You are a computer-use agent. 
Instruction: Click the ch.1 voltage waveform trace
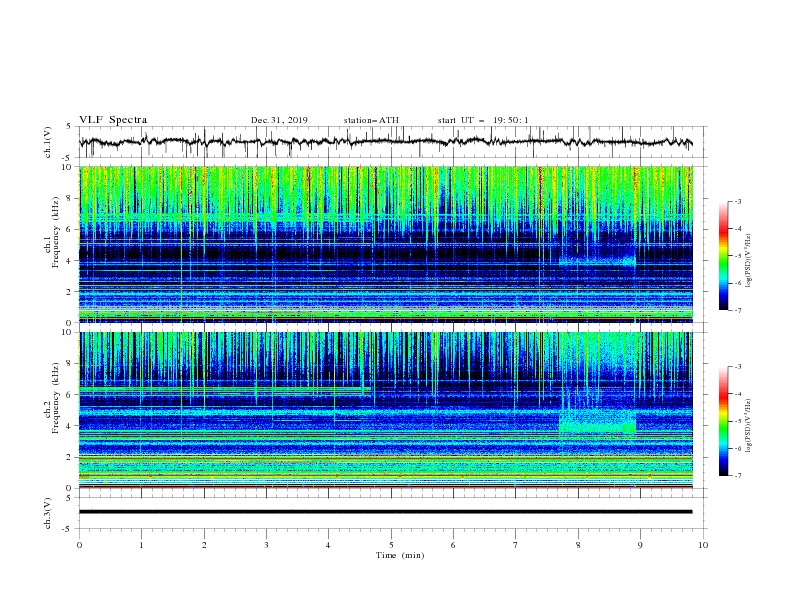point(385,142)
